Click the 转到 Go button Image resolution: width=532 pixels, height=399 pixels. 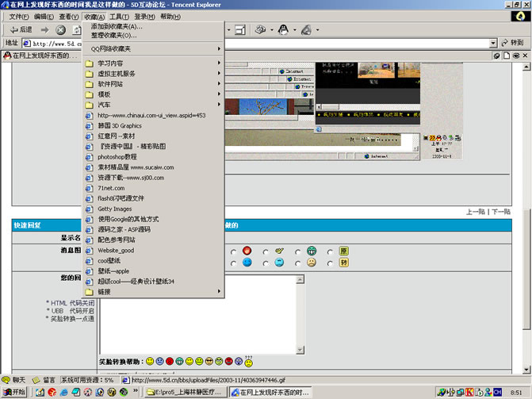[x=512, y=43]
